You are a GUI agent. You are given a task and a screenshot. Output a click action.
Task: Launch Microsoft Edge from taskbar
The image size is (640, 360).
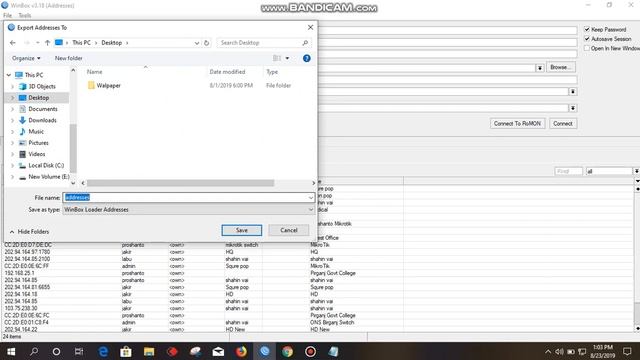pos(103,351)
